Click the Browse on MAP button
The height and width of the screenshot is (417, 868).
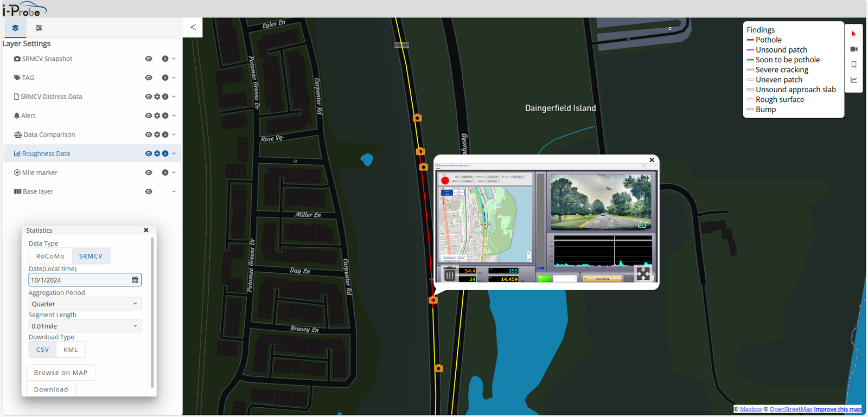(61, 373)
